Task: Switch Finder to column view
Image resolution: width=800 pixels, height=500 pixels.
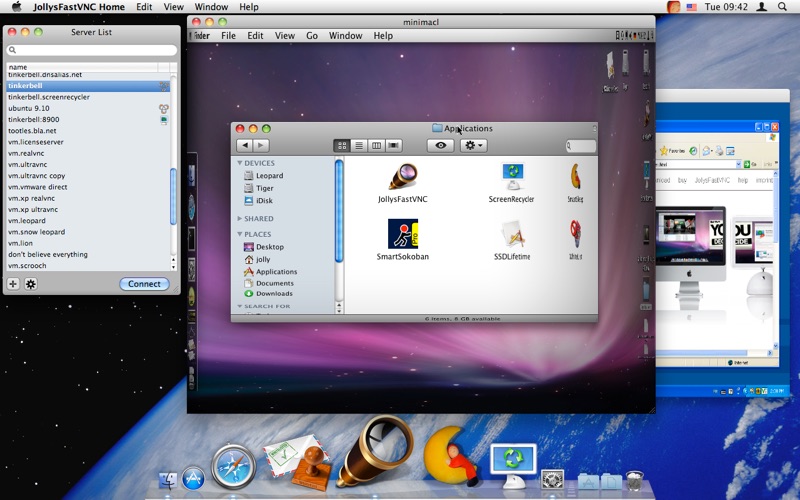Action: point(376,146)
